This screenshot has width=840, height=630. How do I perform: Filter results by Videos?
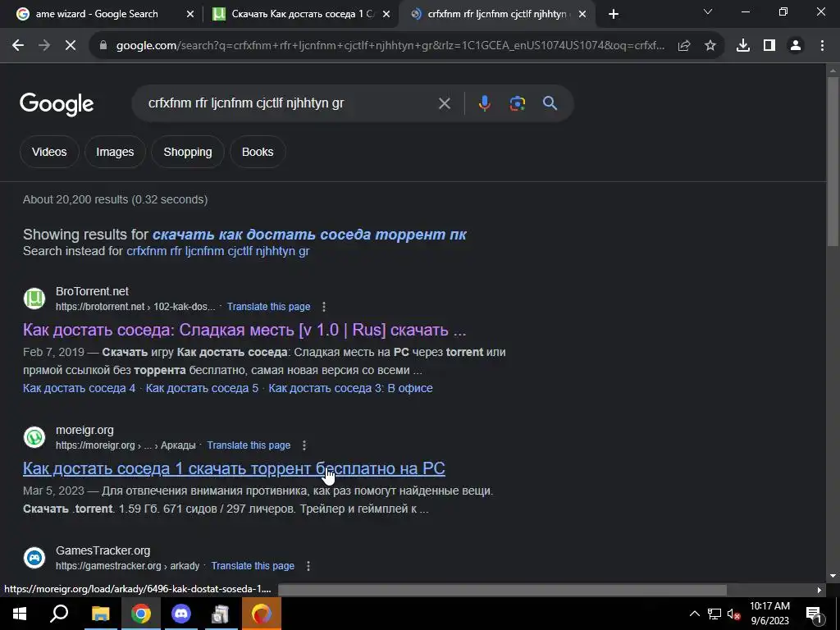(49, 152)
